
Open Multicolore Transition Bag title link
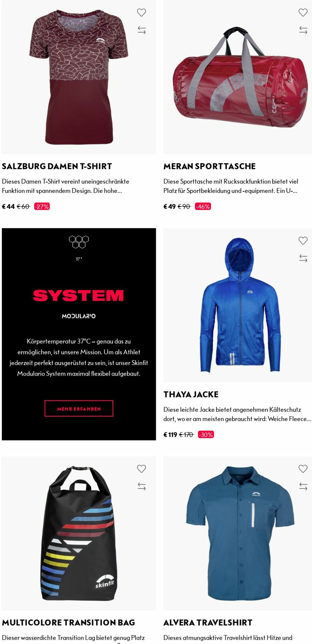(68, 623)
